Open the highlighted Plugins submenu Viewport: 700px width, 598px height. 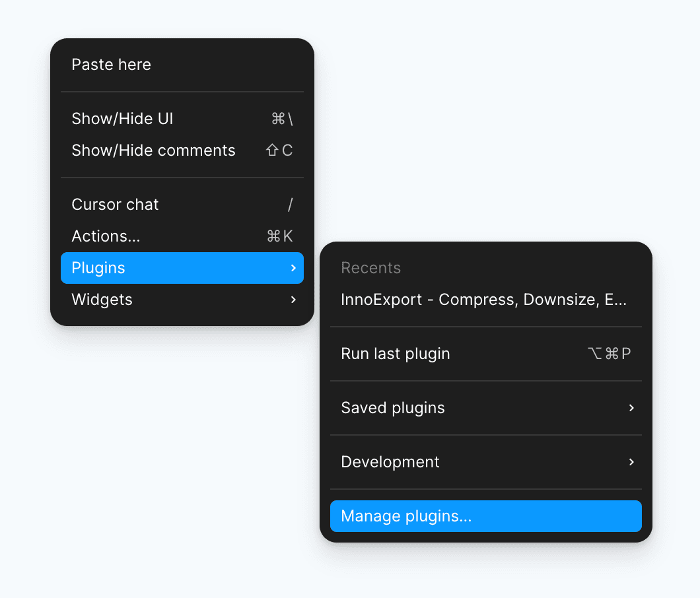click(182, 268)
